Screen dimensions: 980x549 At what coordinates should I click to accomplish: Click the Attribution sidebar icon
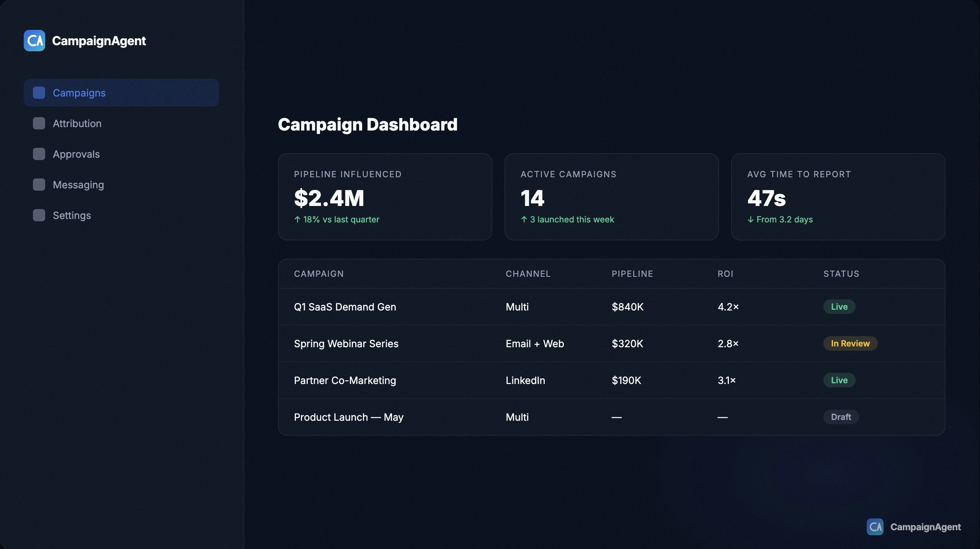(39, 123)
